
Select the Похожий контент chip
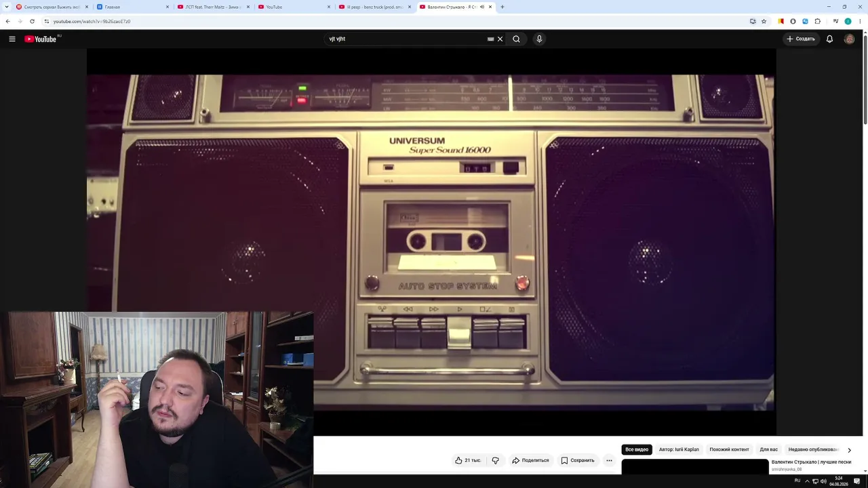click(729, 449)
